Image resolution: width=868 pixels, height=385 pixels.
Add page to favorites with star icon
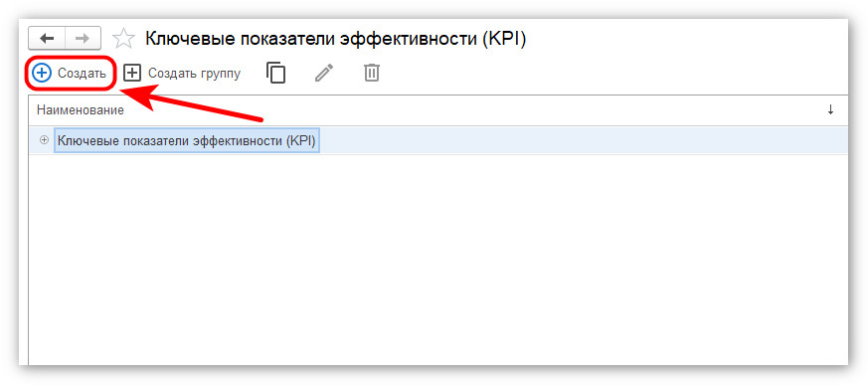pos(123,39)
